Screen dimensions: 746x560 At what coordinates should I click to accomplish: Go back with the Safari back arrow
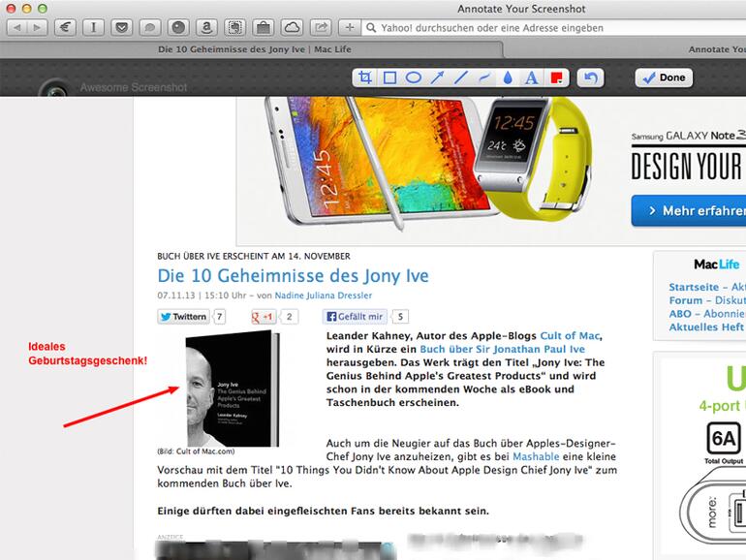(17, 27)
